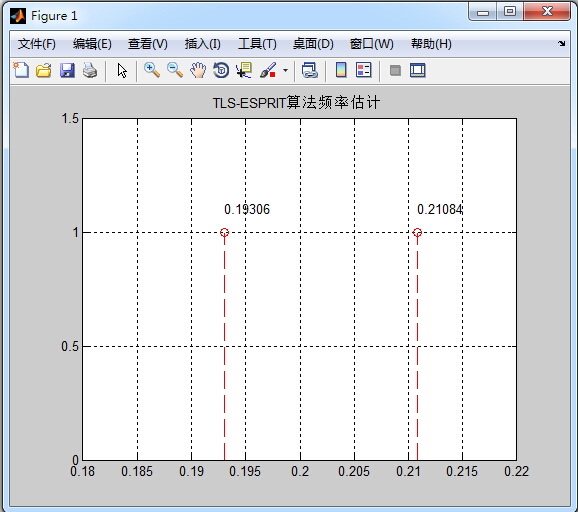Image resolution: width=578 pixels, height=512 pixels.
Task: Open the 插入(I) menu
Action: point(202,44)
